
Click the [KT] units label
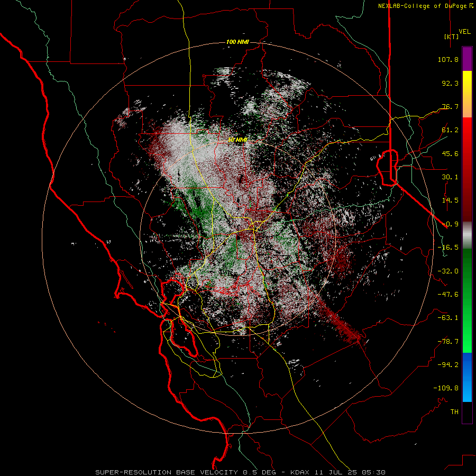pos(451,36)
